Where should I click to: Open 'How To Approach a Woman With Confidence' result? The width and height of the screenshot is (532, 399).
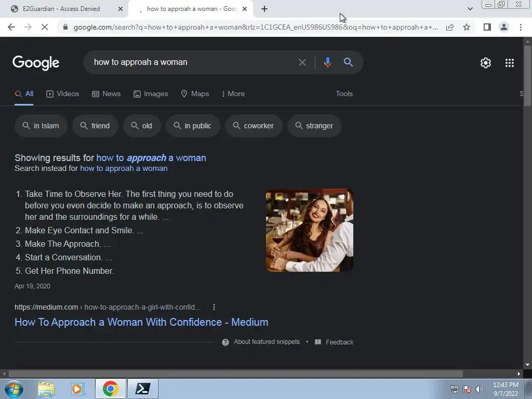pos(141,322)
